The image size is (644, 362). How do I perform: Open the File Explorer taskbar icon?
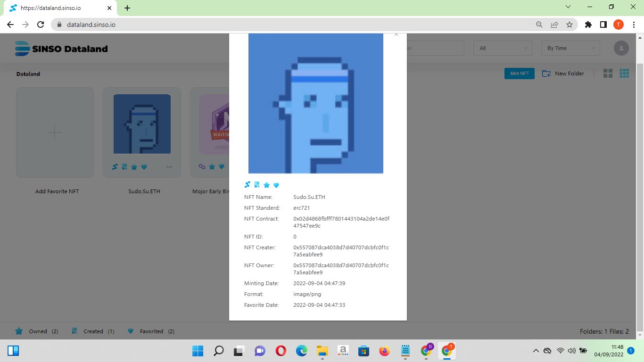[x=322, y=351]
